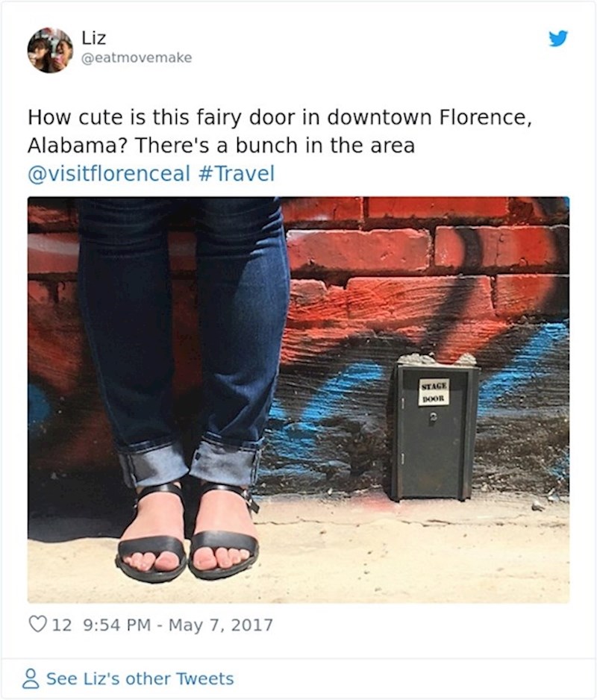Like the tweet with the heart icon
This screenshot has height=700, width=597.
click(38, 624)
